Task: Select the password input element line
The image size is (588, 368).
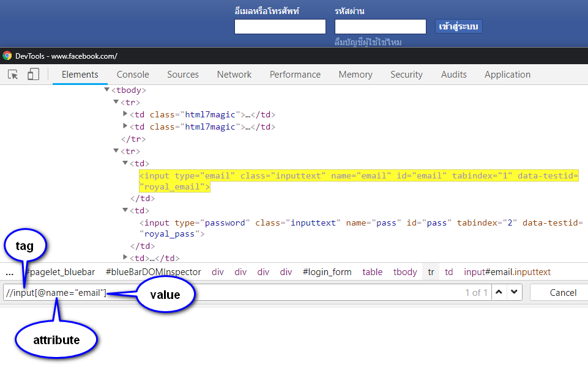Action: click(x=361, y=228)
